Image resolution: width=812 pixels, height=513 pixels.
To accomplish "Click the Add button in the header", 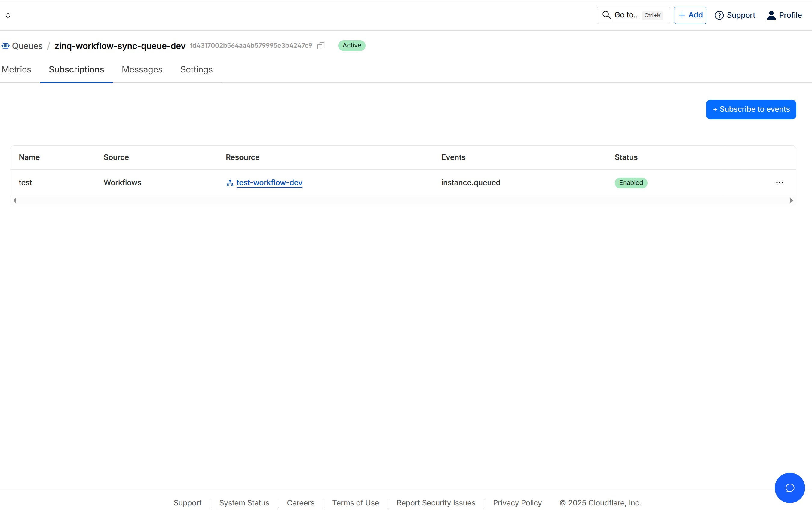I will (x=690, y=15).
